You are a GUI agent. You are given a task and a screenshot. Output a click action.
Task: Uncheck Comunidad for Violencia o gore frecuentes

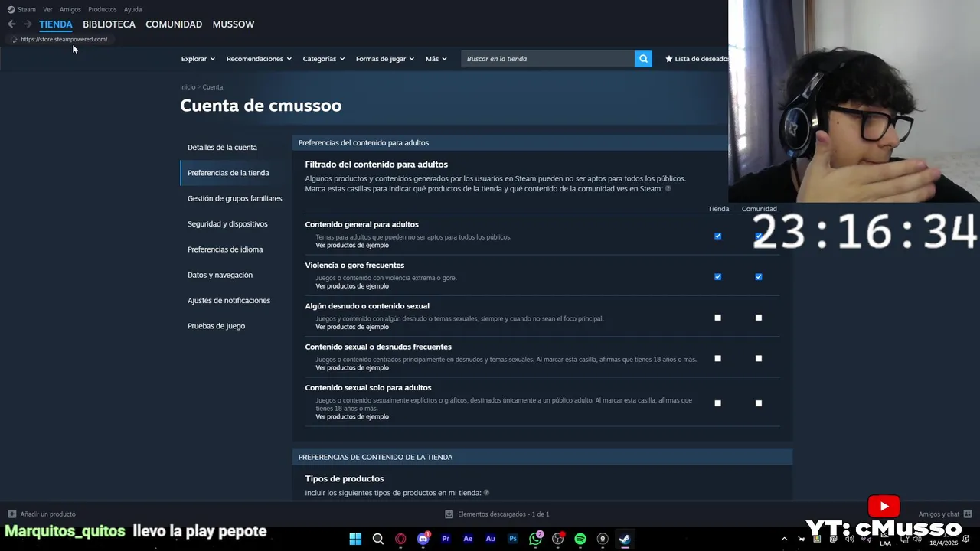pos(759,276)
